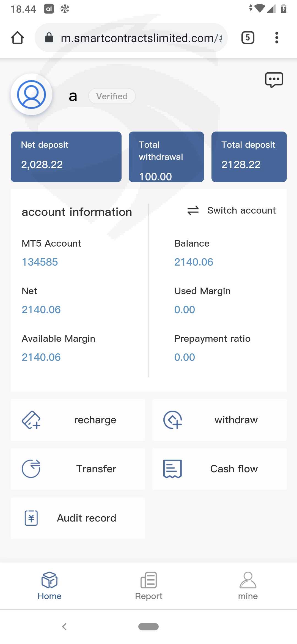Tap the Verified status badge

(x=112, y=96)
